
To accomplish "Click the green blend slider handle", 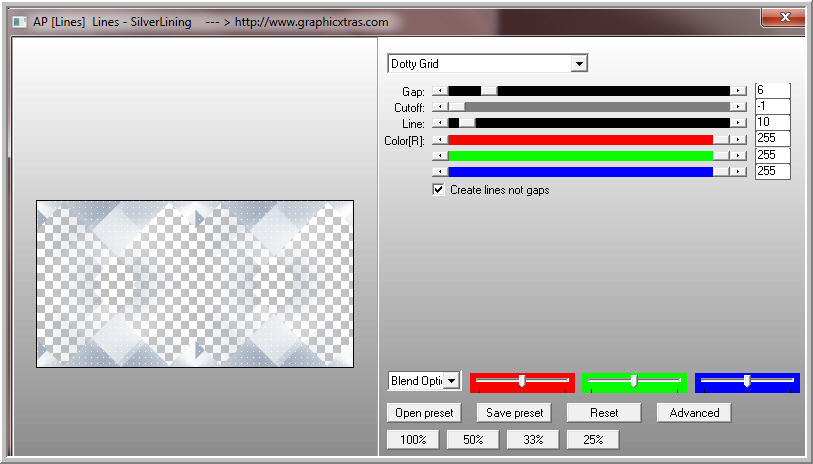I will 634,381.
